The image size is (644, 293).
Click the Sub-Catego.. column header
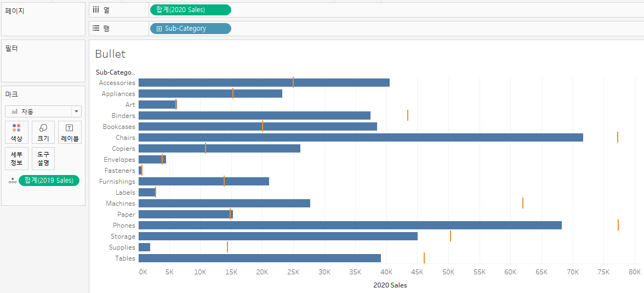pyautogui.click(x=116, y=72)
